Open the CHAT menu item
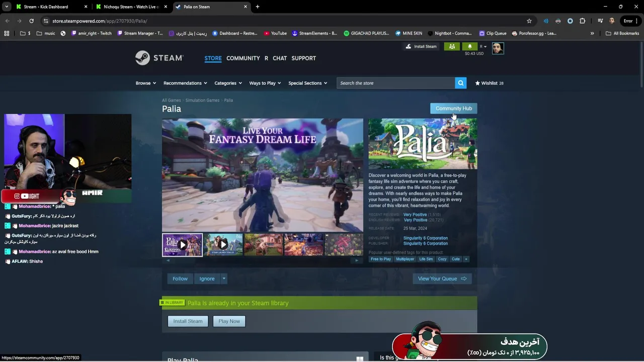The image size is (644, 362). pyautogui.click(x=280, y=58)
